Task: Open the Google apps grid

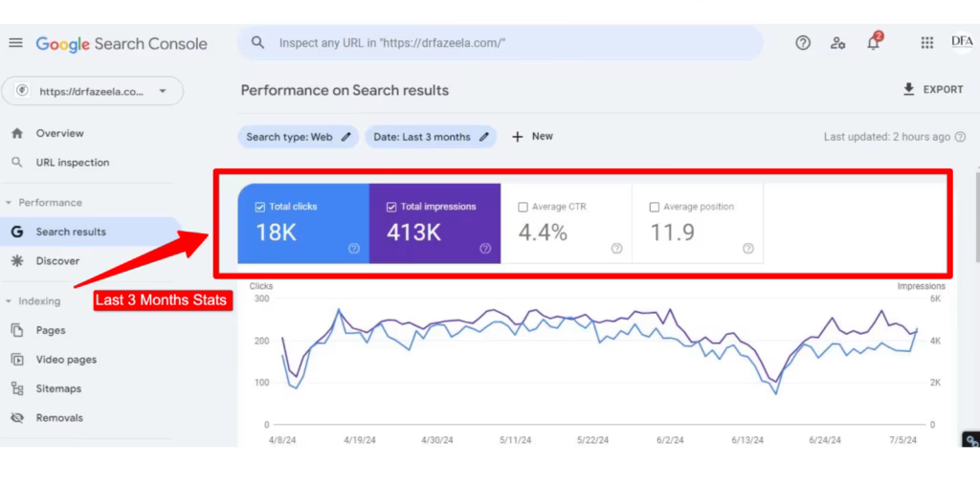Action: (926, 43)
